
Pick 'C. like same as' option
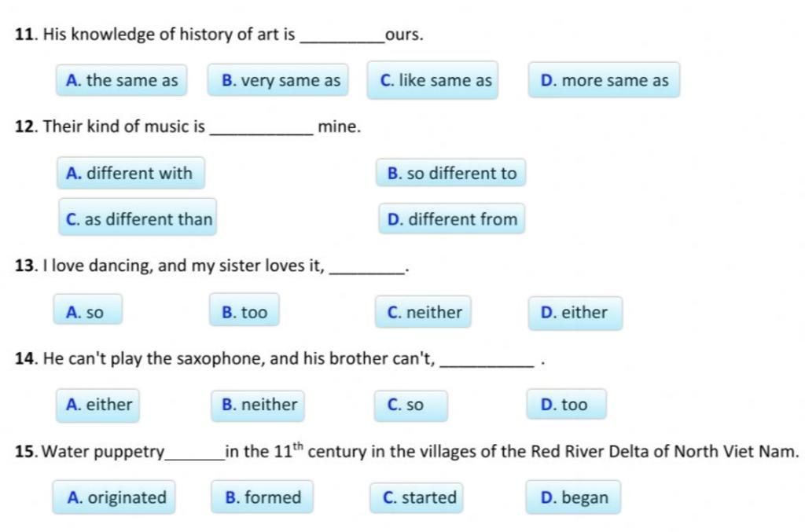(x=433, y=80)
